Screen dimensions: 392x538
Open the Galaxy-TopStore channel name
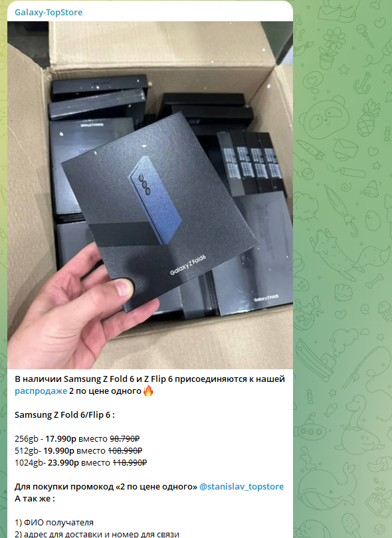tap(49, 13)
